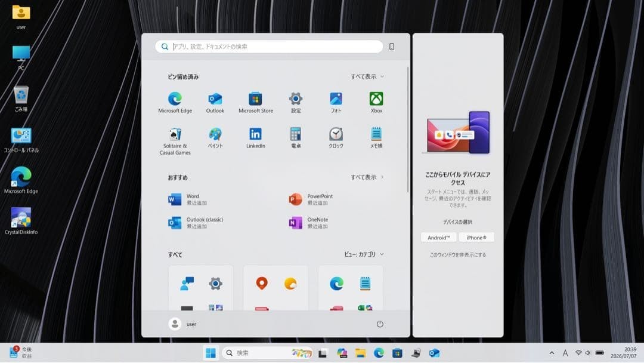Open the notepad icon in third category group
This screenshot has width=644, height=363.
click(365, 283)
